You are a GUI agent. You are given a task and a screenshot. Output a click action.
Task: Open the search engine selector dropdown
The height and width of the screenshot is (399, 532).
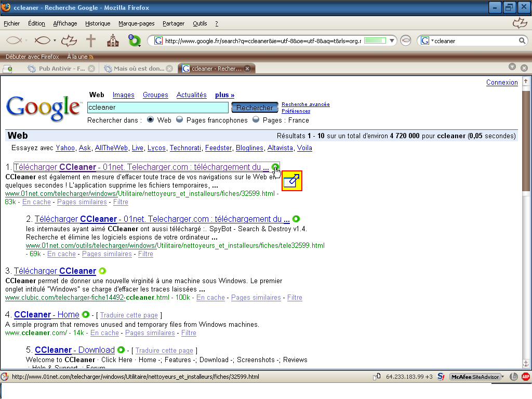[x=426, y=41]
